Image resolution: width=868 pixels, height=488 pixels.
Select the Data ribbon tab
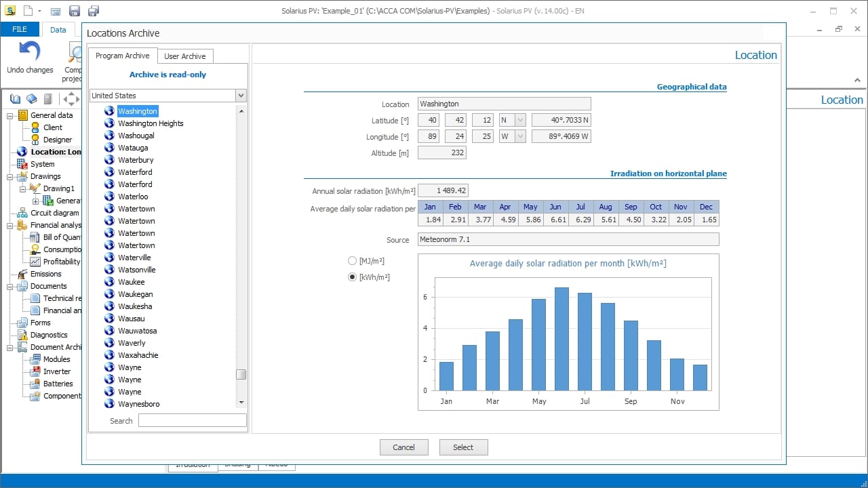pyautogui.click(x=58, y=30)
